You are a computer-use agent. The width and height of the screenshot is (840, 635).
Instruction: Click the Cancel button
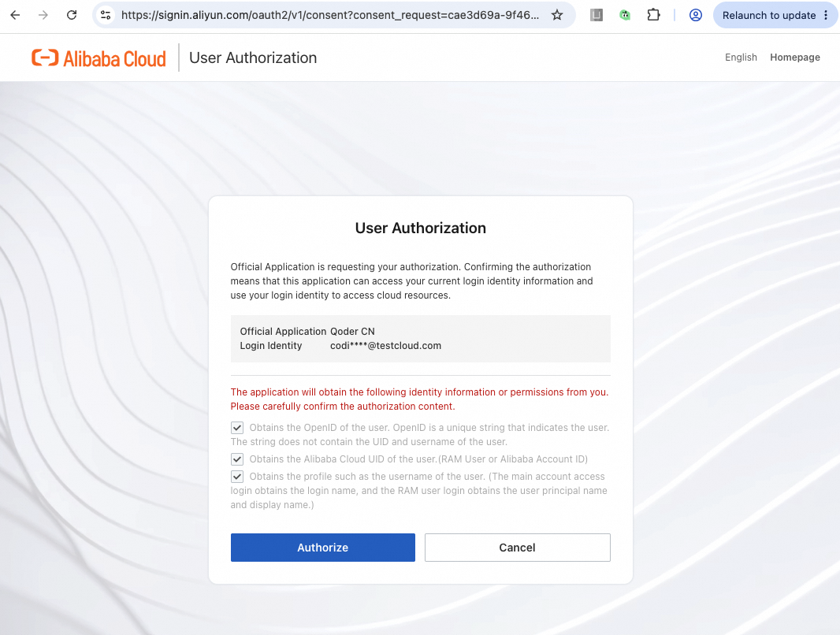(518, 548)
